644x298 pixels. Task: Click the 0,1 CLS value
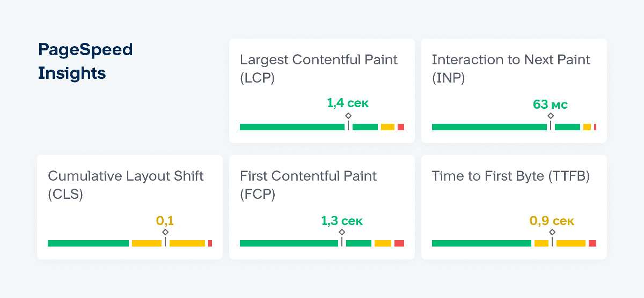coord(165,220)
